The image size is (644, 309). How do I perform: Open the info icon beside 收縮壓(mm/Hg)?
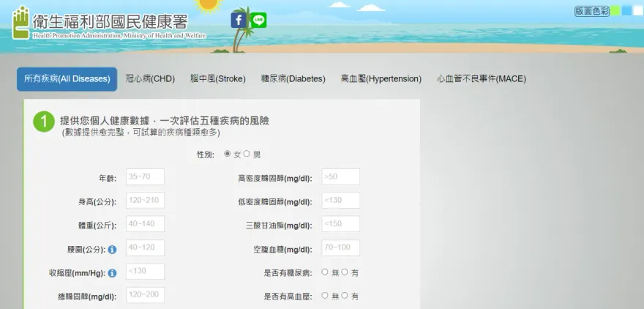point(113,273)
